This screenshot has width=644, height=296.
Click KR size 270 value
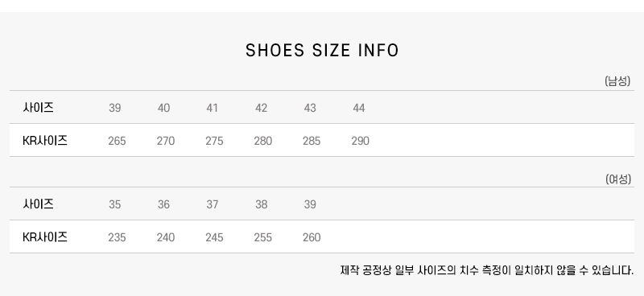[x=166, y=142]
